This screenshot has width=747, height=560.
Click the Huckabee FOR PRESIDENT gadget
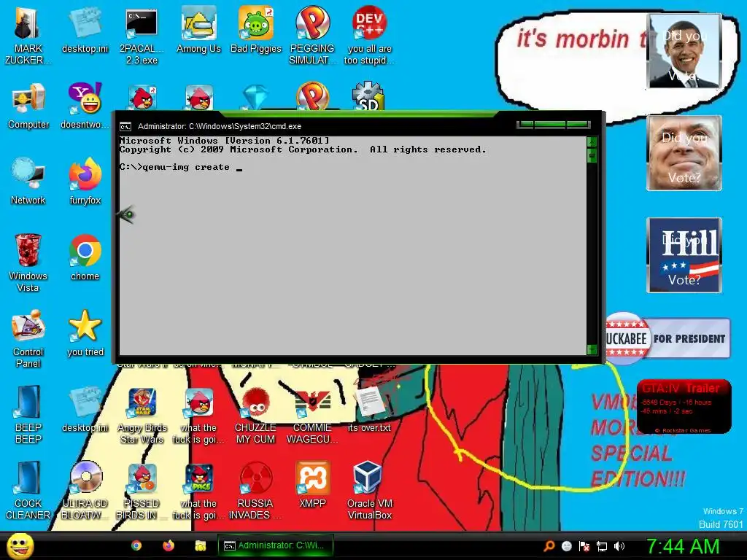point(668,338)
